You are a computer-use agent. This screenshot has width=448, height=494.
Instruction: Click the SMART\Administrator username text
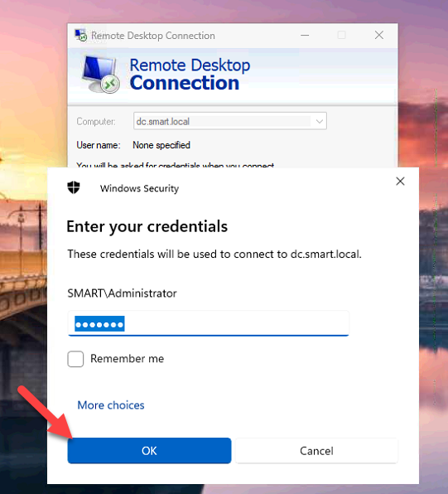[x=123, y=293]
